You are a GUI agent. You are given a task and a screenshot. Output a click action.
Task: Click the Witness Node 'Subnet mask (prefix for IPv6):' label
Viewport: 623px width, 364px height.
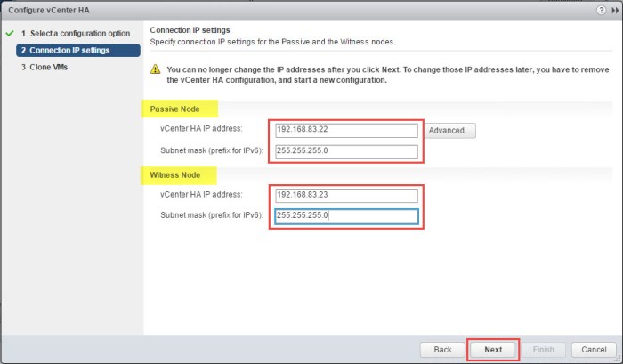pyautogui.click(x=212, y=215)
